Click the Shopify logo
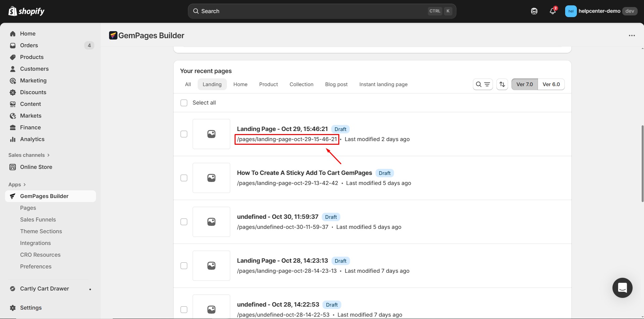The width and height of the screenshot is (644, 319). [x=27, y=11]
